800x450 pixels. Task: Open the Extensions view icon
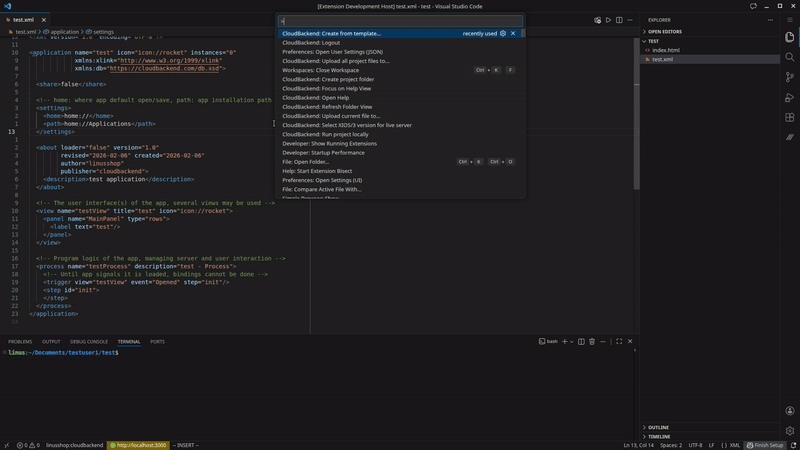[790, 117]
